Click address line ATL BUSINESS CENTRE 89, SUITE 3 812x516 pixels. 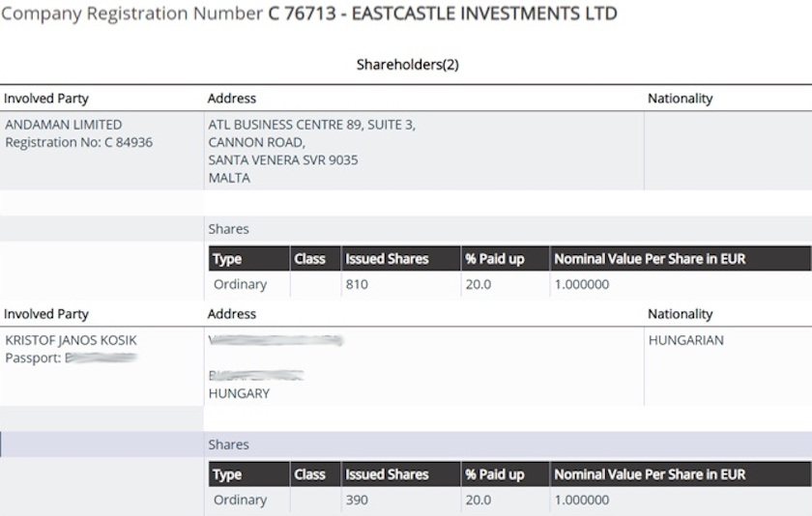coord(311,125)
